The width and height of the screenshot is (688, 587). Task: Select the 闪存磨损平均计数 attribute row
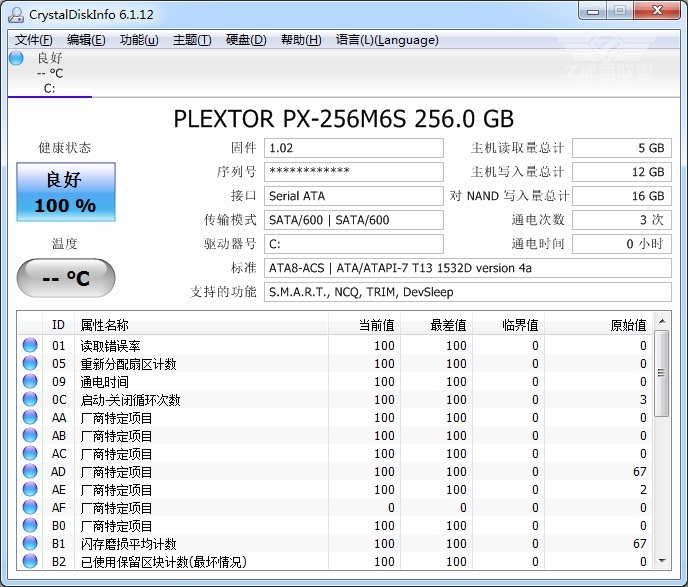pos(335,543)
